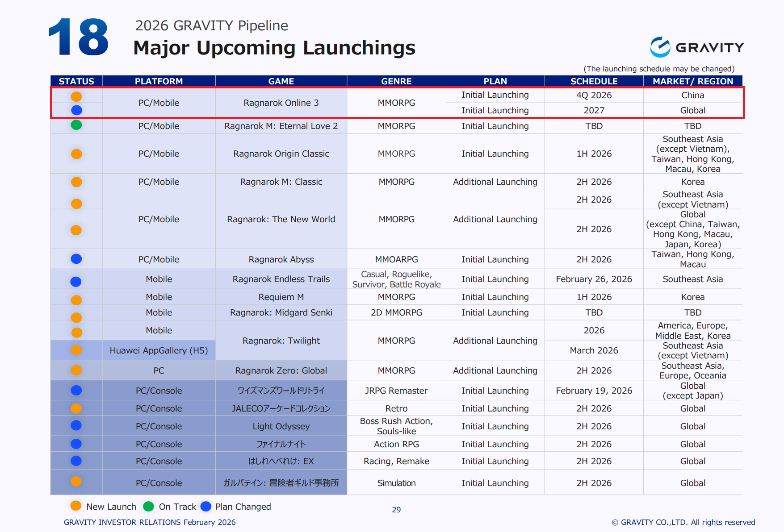Viewport: 784px width, 532px height.
Task: Click the GRAVITY INVESTOR RELATIONS footer text
Action: coord(150,522)
